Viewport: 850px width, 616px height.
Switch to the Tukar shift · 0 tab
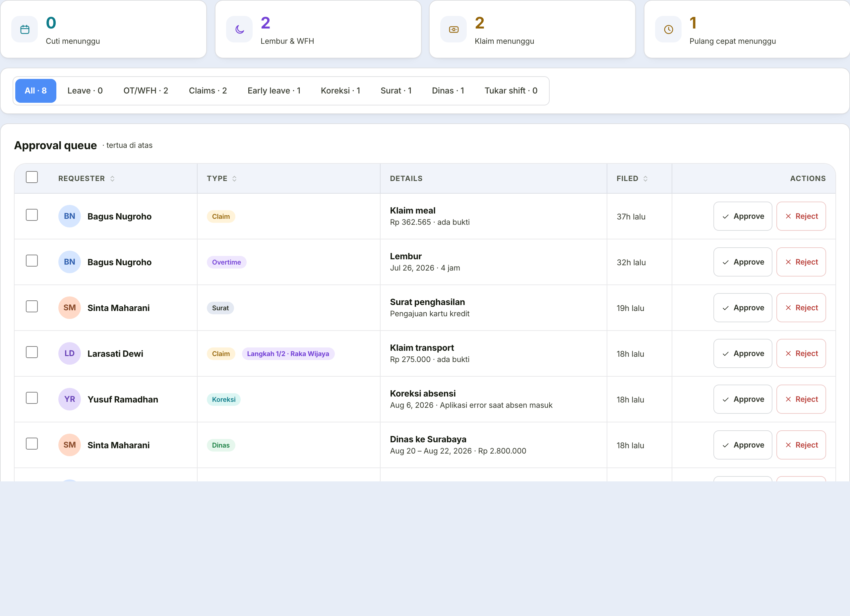click(511, 91)
